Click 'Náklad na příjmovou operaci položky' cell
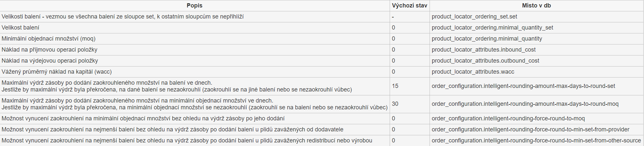Viewport: 644px width, 146px height. [50, 50]
